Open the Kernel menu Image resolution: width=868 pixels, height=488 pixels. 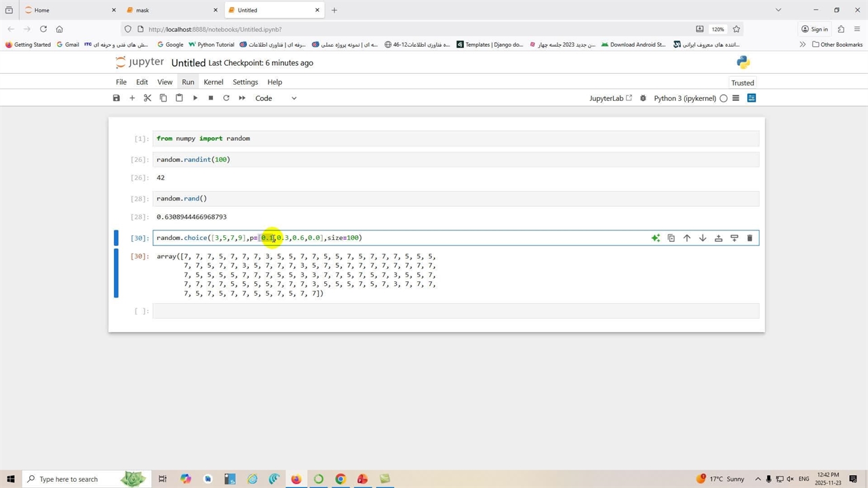click(213, 82)
